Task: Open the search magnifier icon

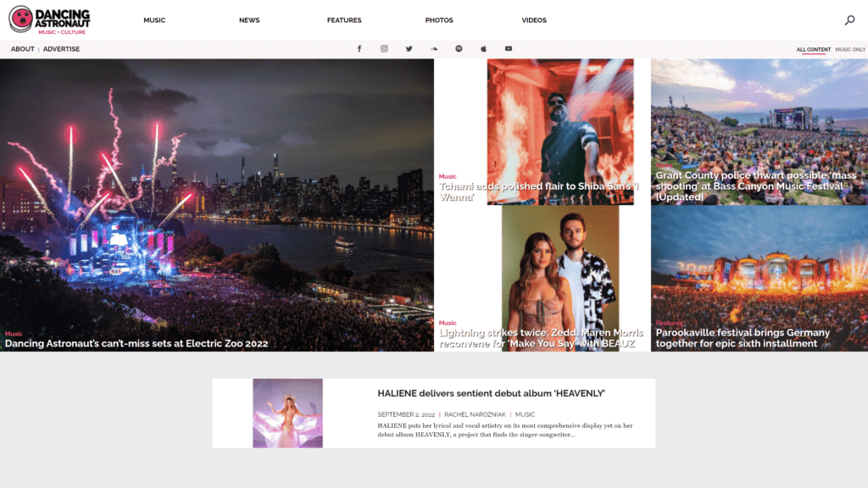Action: (849, 20)
